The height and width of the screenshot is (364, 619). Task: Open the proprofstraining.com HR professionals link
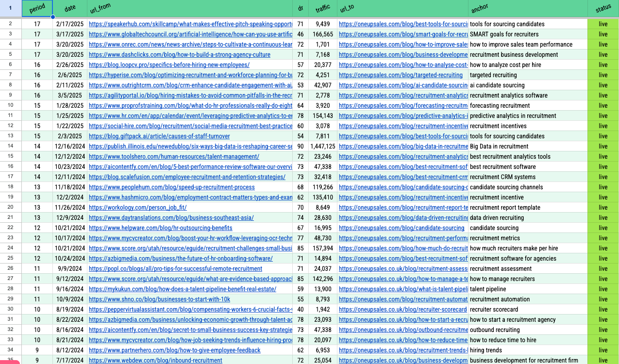190,105
